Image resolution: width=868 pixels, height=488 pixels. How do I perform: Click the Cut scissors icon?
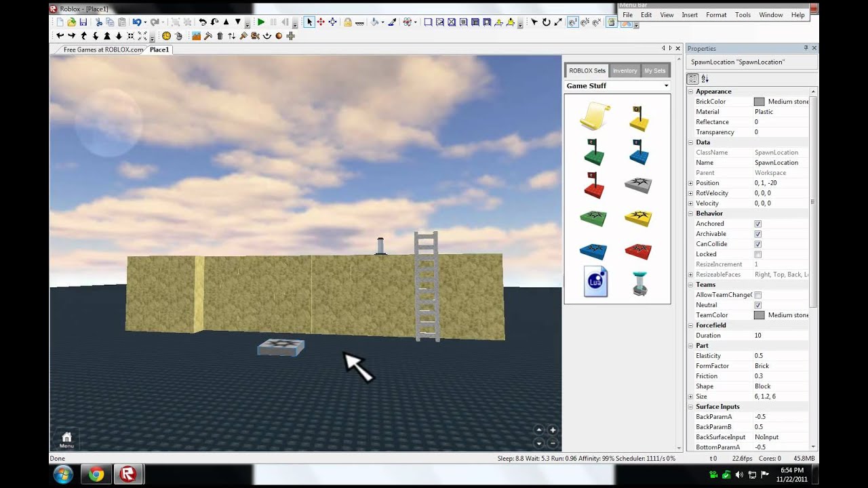99,22
